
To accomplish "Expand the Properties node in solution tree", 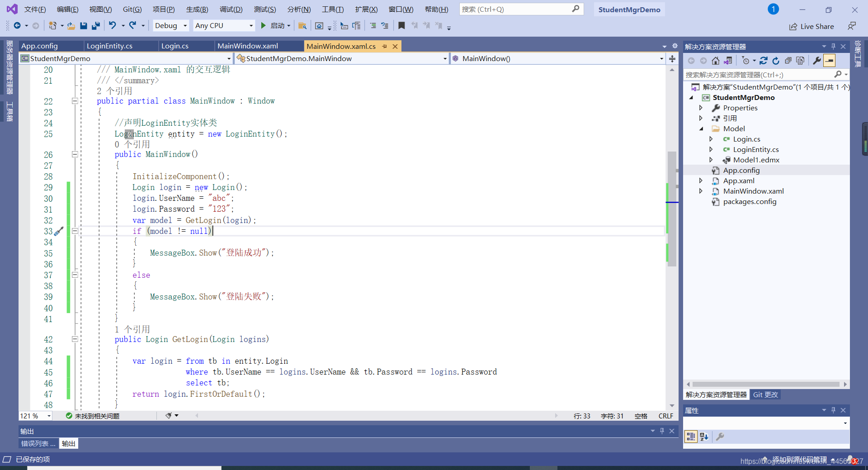I will (x=701, y=108).
